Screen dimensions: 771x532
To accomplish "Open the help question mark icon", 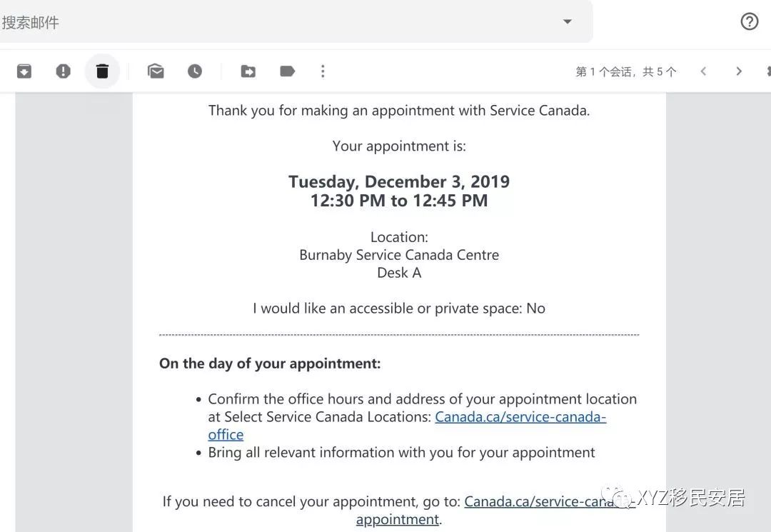I will 750,21.
